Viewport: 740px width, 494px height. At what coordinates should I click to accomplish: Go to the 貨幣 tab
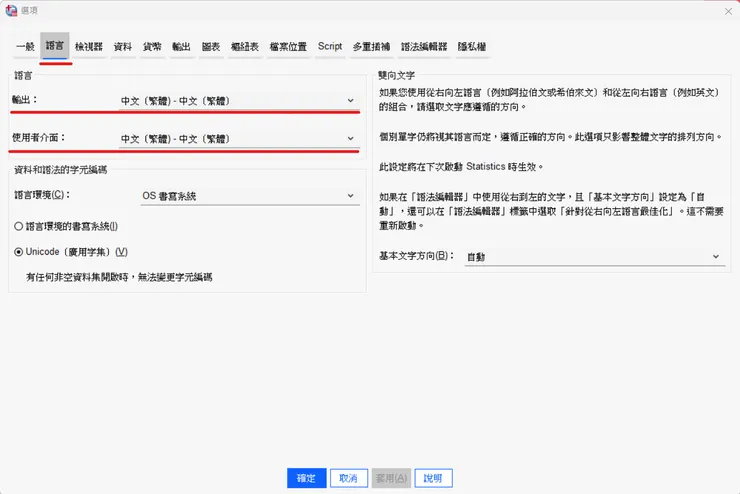[152, 46]
